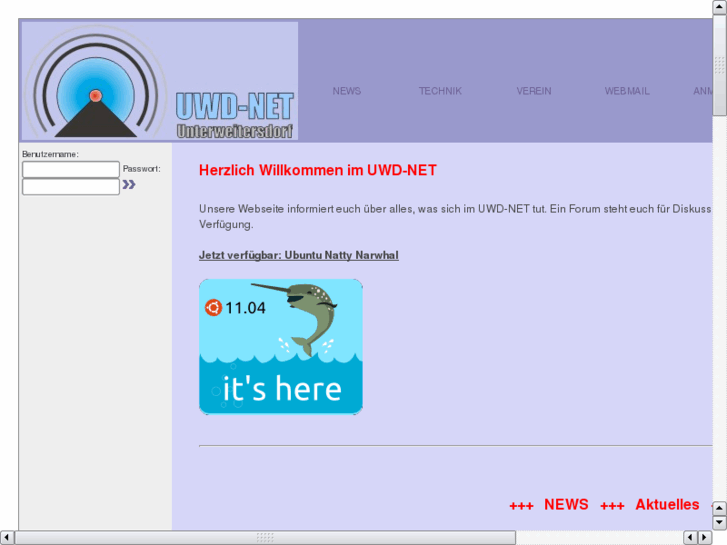The height and width of the screenshot is (545, 727).
Task: Click the welcome paragraph starting Unsere Webseite
Action: click(455, 217)
